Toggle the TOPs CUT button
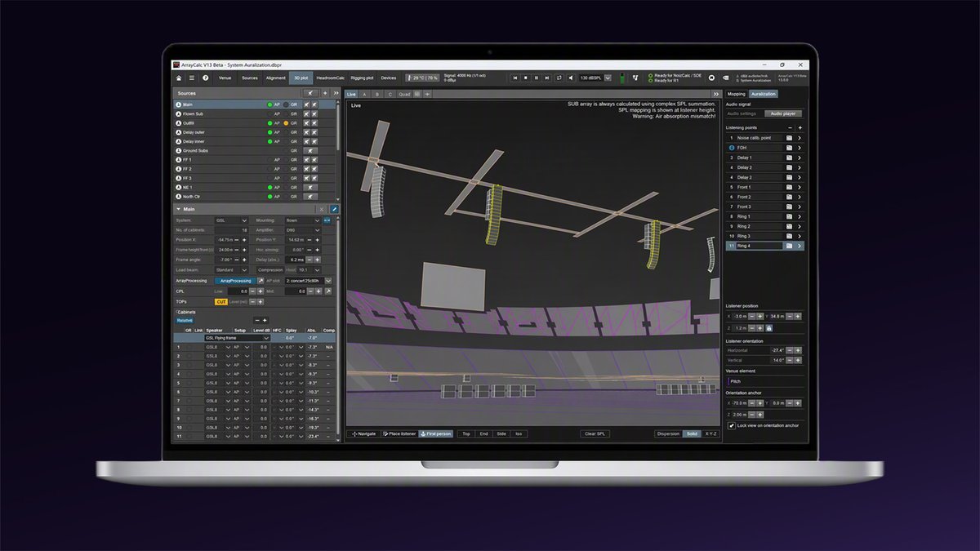The width and height of the screenshot is (980, 551). pos(221,302)
